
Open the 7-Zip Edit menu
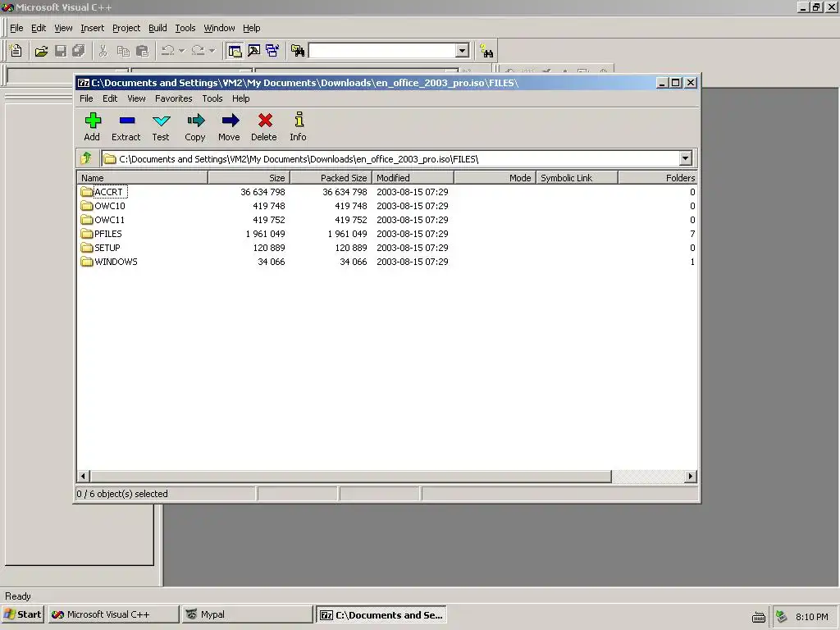[x=110, y=98]
